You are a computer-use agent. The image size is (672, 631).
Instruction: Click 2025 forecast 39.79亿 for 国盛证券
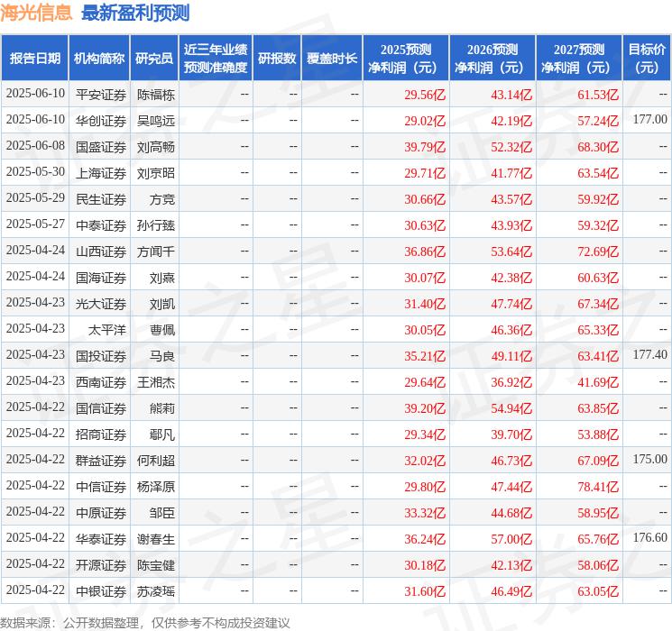[425, 147]
